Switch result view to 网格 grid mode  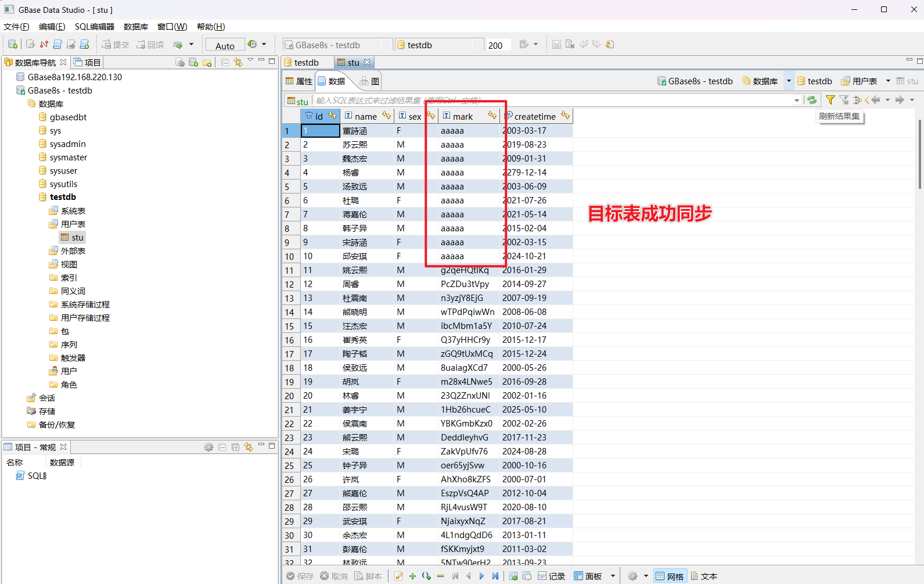(x=670, y=576)
